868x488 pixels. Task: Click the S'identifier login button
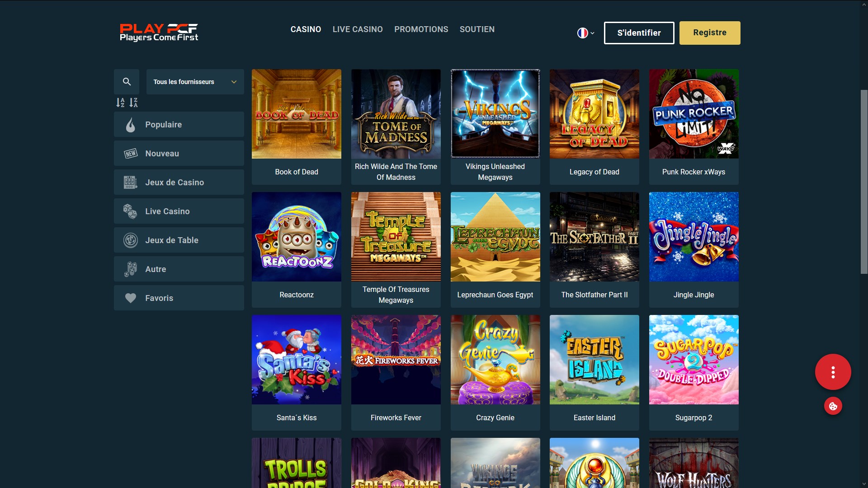pos(639,33)
